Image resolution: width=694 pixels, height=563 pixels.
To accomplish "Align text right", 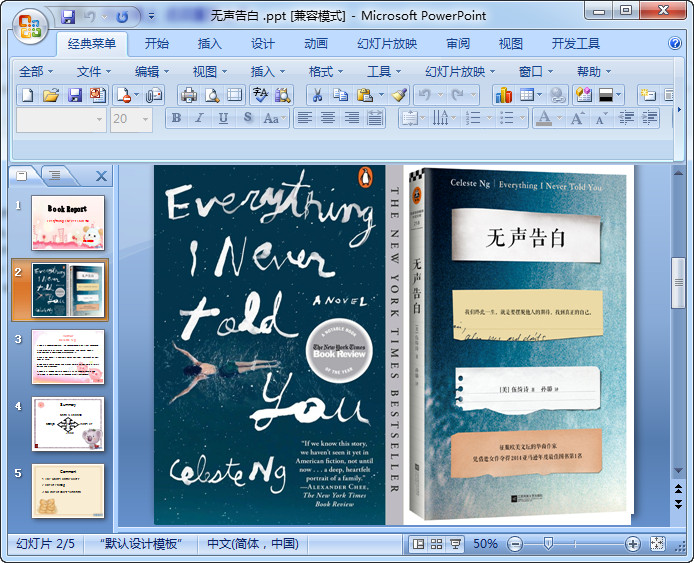I will click(x=352, y=118).
